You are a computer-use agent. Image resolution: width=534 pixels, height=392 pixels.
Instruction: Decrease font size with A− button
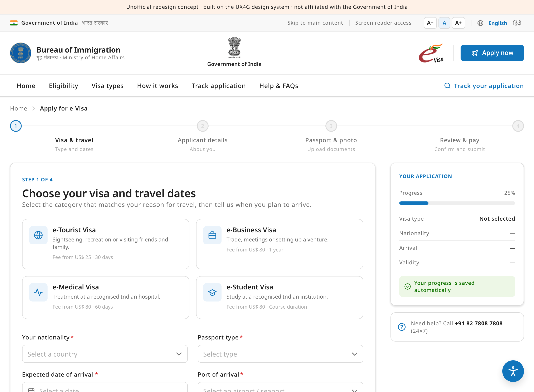(x=430, y=23)
